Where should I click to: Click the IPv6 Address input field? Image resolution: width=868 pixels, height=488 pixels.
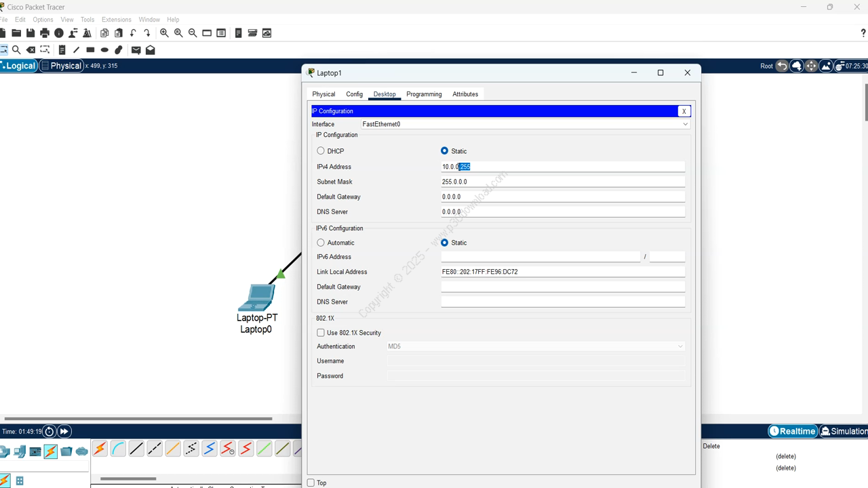coord(540,257)
